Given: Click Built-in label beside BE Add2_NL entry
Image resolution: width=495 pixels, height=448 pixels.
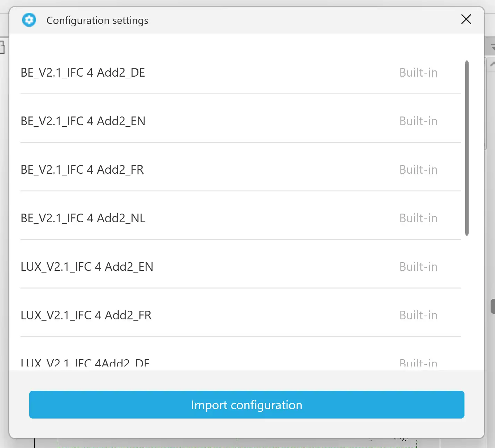Looking at the screenshot, I should point(418,218).
